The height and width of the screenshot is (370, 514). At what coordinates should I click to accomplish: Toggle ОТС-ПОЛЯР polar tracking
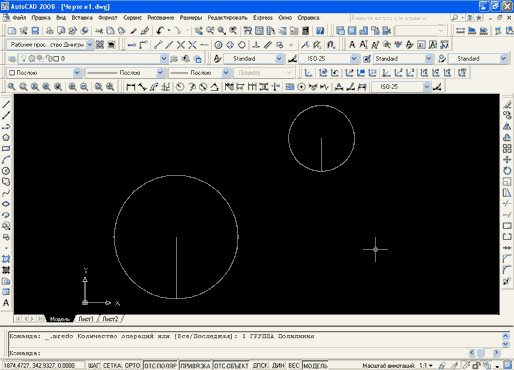coord(160,366)
